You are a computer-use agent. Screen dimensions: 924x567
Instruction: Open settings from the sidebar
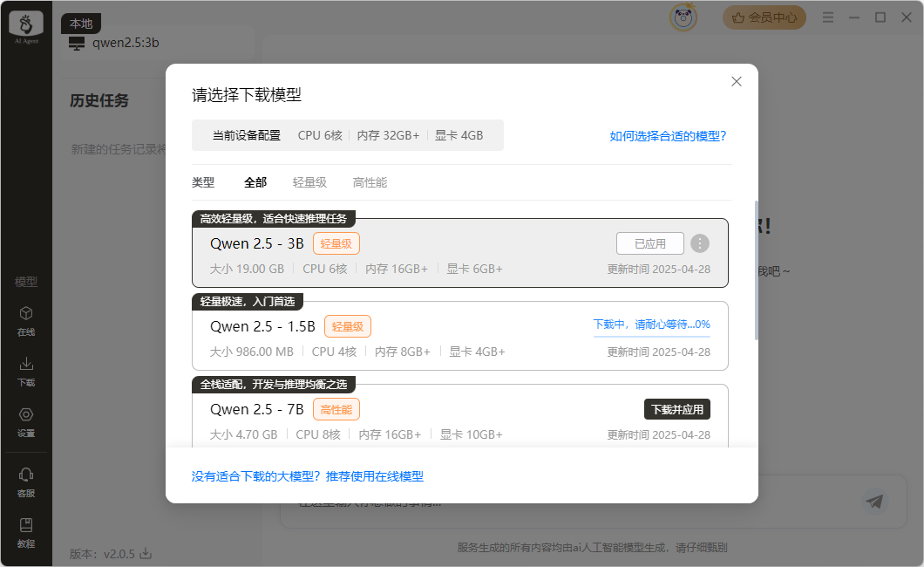click(26, 422)
